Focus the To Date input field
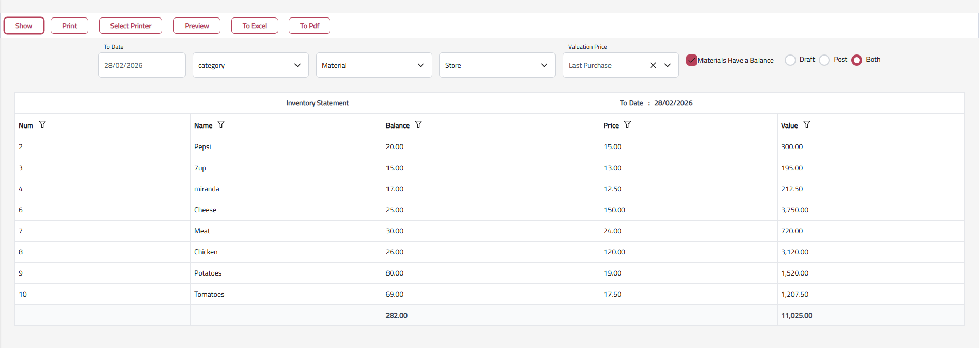This screenshot has width=980, height=348. click(142, 65)
